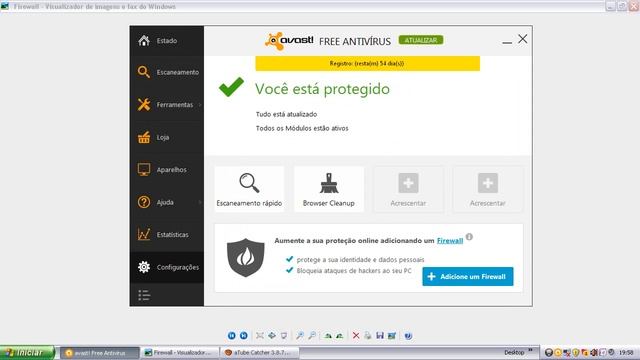The image size is (640, 360).
Task: Rotate image clockwise in viewer
Action: coord(328,336)
